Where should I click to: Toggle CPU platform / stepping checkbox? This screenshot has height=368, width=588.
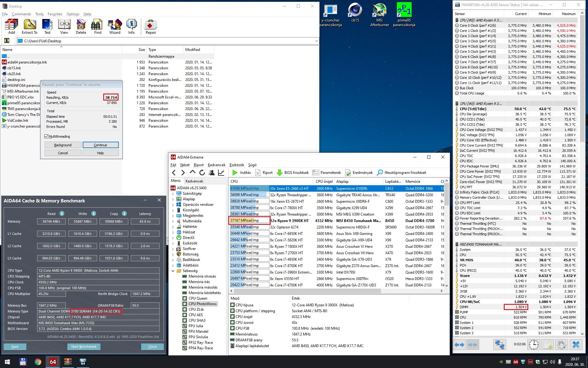click(x=232, y=311)
